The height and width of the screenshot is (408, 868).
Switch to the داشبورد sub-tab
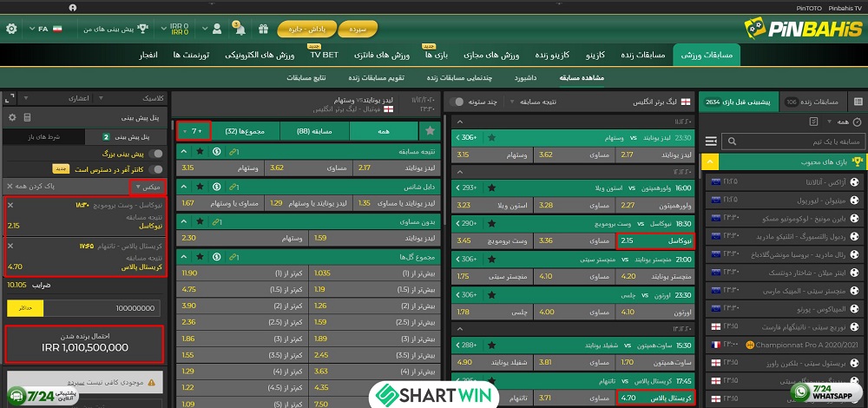pos(525,77)
